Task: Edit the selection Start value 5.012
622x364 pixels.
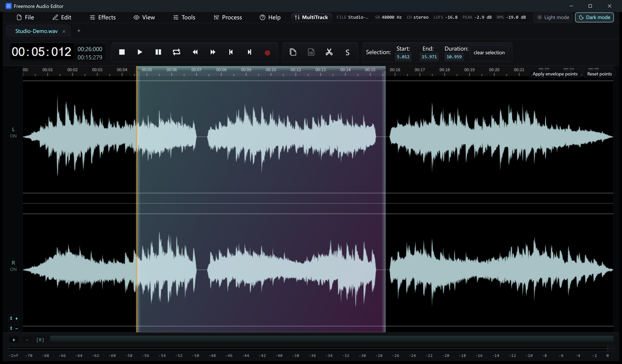Action: (403, 57)
